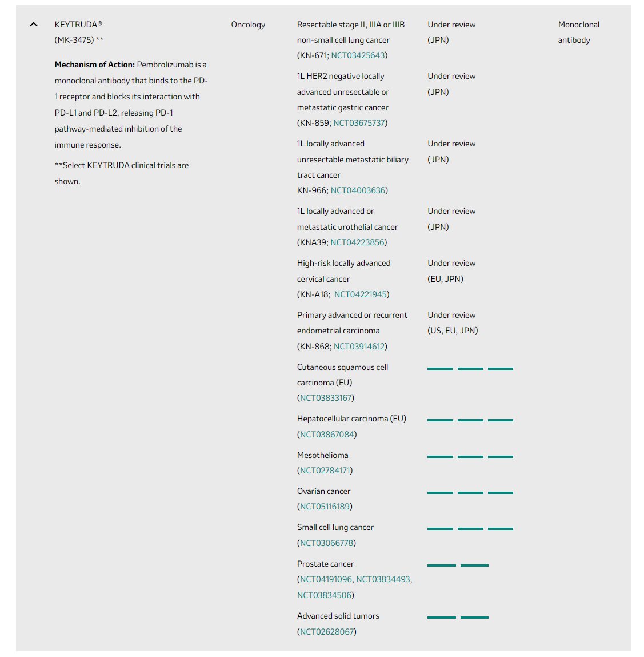Screen dimensions: 644x657
Task: Open the NCT03834493 prostate cancer link
Action: pos(383,579)
